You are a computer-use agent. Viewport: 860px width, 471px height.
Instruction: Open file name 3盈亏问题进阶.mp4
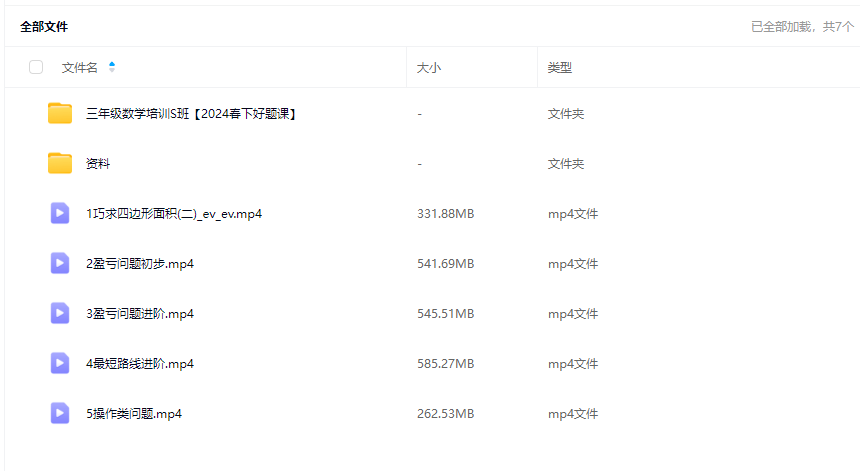tap(140, 314)
